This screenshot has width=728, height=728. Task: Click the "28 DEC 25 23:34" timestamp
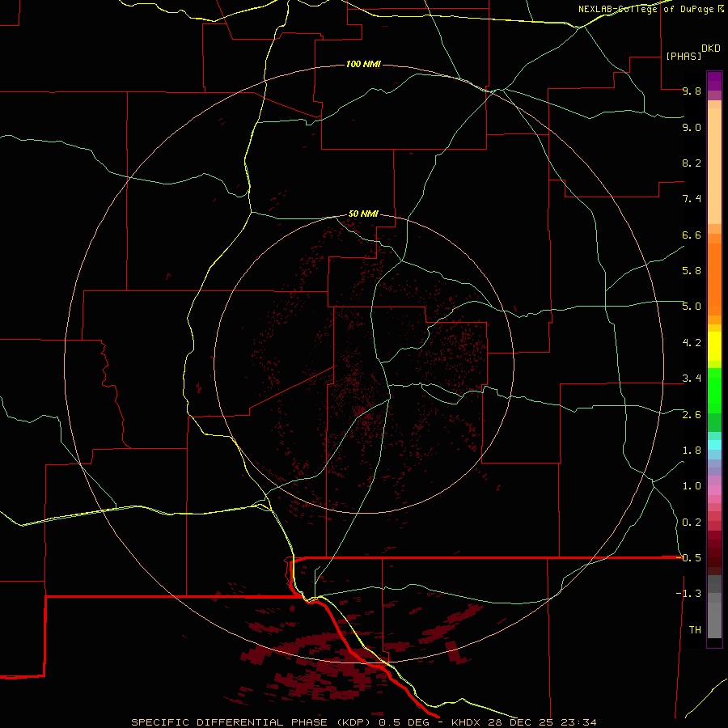click(x=542, y=722)
